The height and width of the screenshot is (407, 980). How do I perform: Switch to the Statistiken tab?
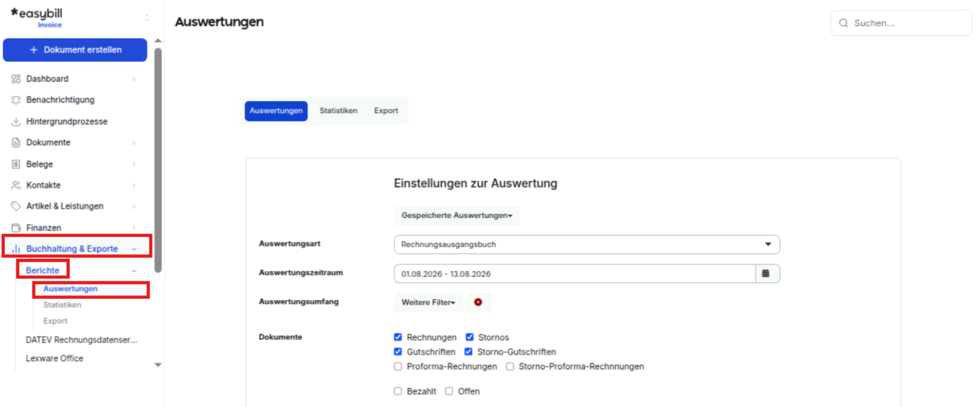click(x=338, y=111)
